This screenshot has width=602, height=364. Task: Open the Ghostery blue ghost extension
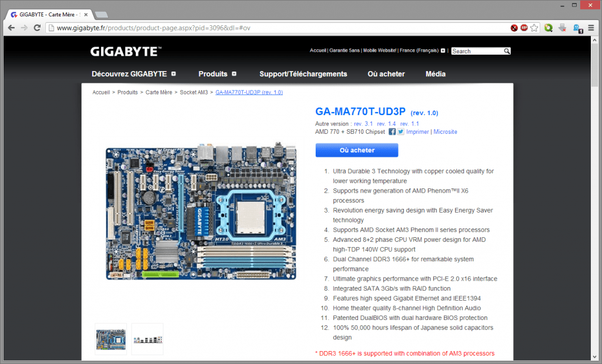pyautogui.click(x=577, y=28)
